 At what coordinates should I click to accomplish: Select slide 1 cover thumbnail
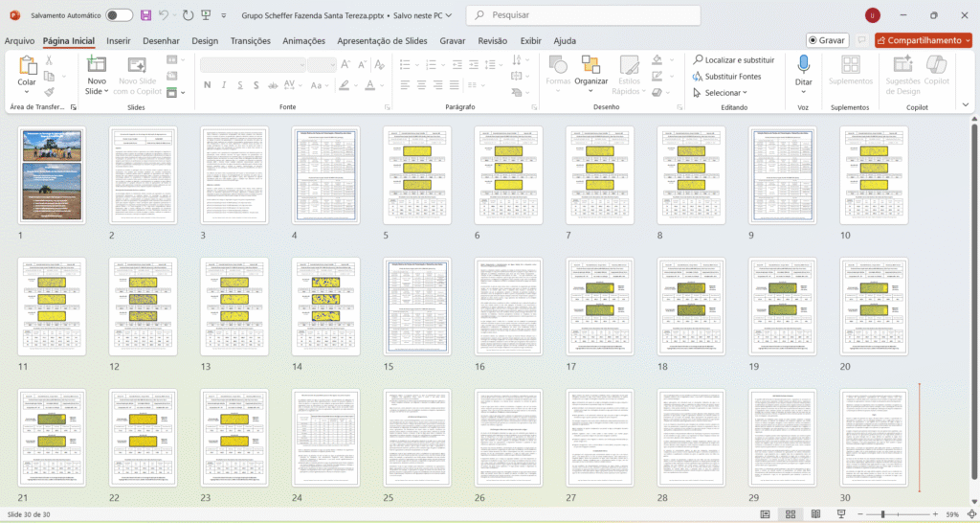coord(52,175)
